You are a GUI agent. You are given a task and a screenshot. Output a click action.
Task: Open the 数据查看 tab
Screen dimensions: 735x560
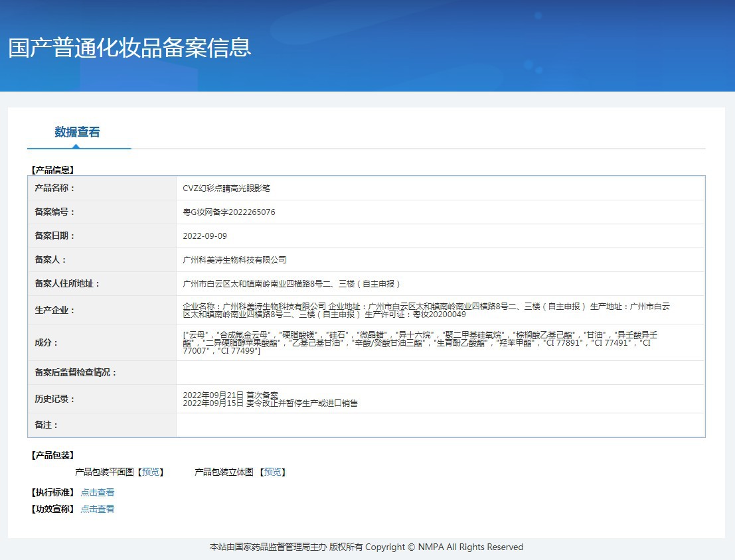click(78, 132)
